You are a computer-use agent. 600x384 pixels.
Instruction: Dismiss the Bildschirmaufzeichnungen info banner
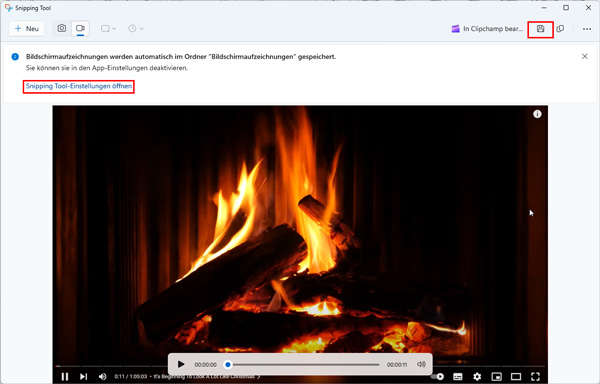585,57
